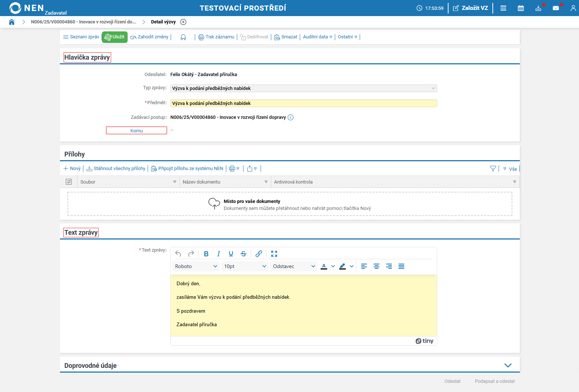Toggle italic formatting

tap(219, 254)
